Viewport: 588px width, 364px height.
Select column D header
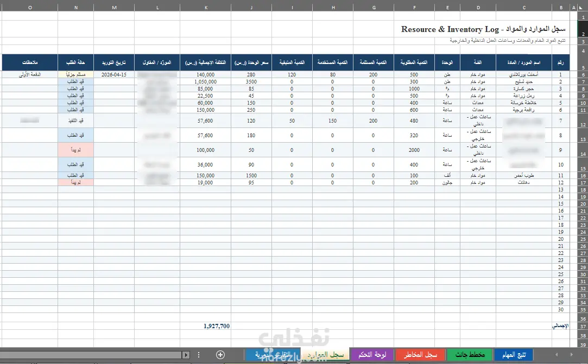(x=478, y=8)
